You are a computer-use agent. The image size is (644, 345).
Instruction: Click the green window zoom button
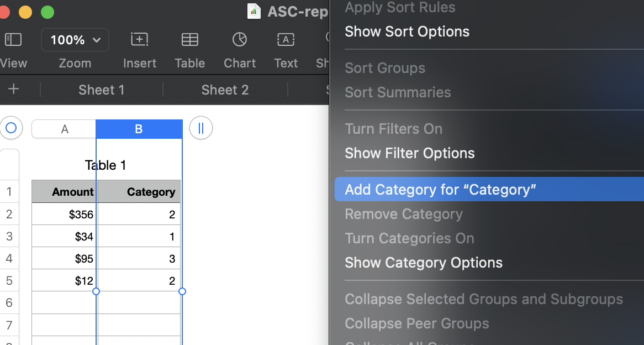coord(47,12)
